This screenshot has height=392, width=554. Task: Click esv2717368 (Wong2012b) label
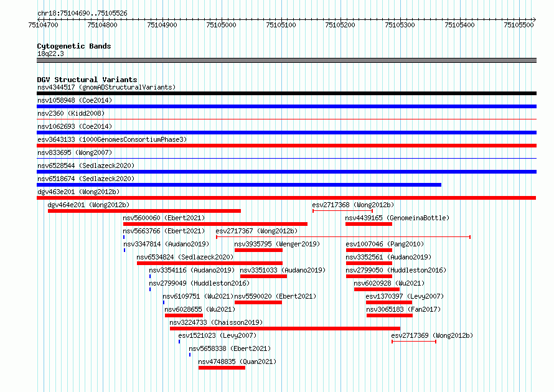(x=353, y=205)
